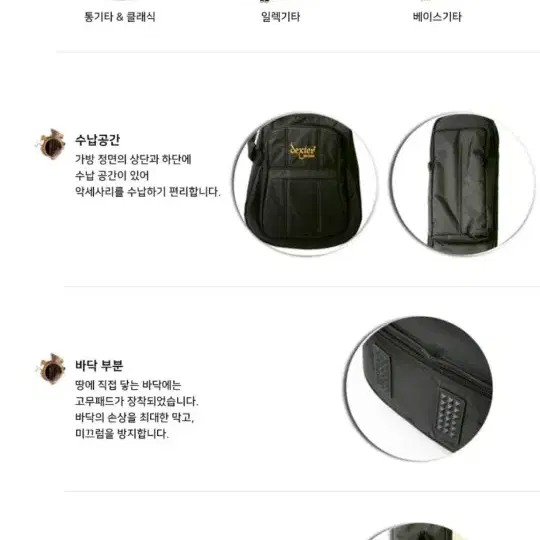Open the upper storage pocket photo
This screenshot has width=540, height=540.
click(464, 184)
